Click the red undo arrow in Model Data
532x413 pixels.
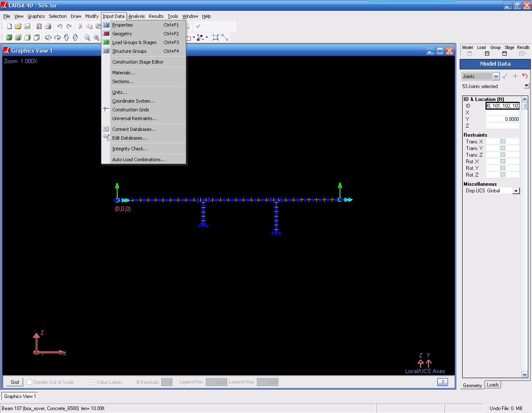point(525,76)
